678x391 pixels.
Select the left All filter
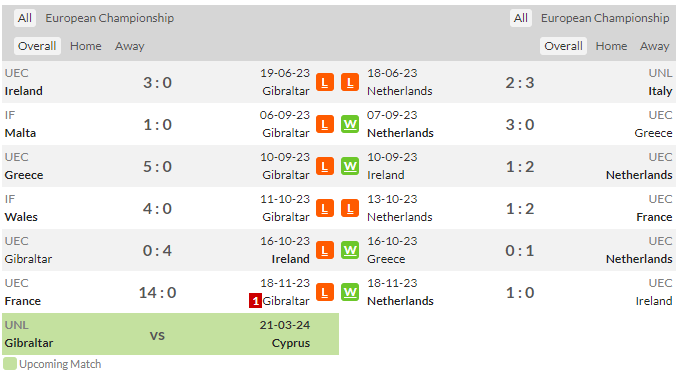pos(25,18)
